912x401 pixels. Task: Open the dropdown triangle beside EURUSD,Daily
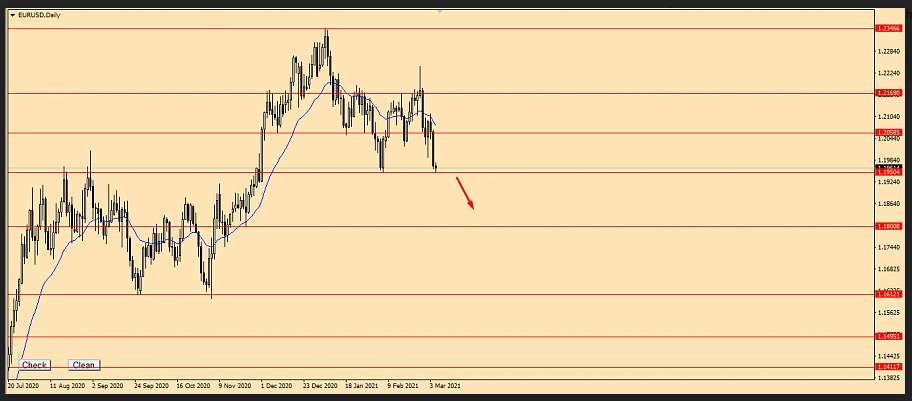pos(12,15)
